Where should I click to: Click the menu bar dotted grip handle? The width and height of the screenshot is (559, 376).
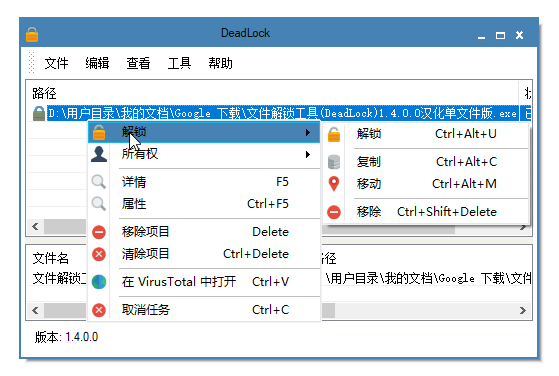click(x=31, y=62)
